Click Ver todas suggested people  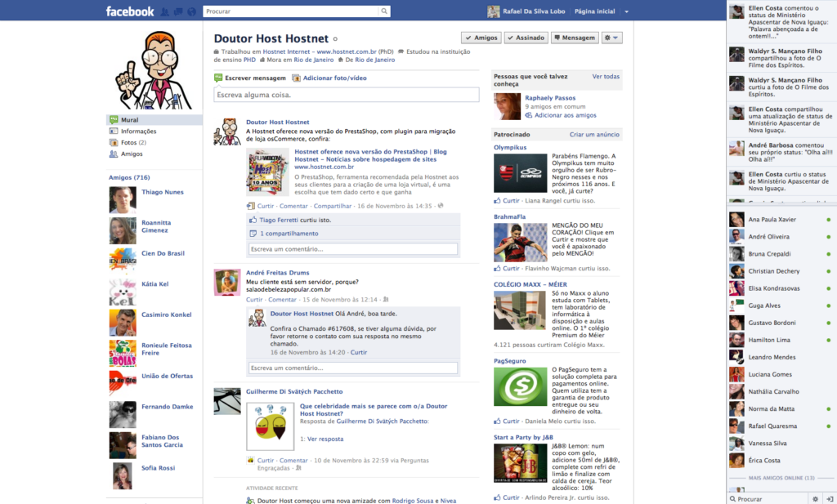pyautogui.click(x=606, y=76)
